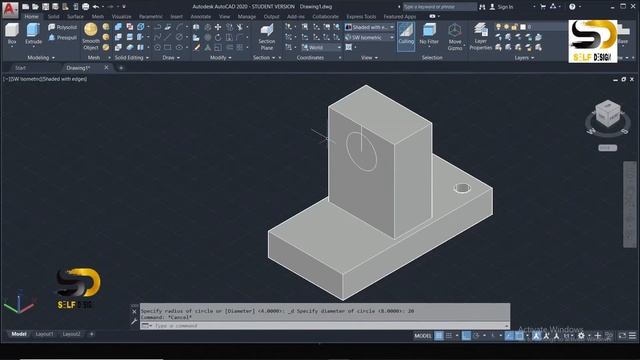Add a new layout with plus button

(x=91, y=334)
